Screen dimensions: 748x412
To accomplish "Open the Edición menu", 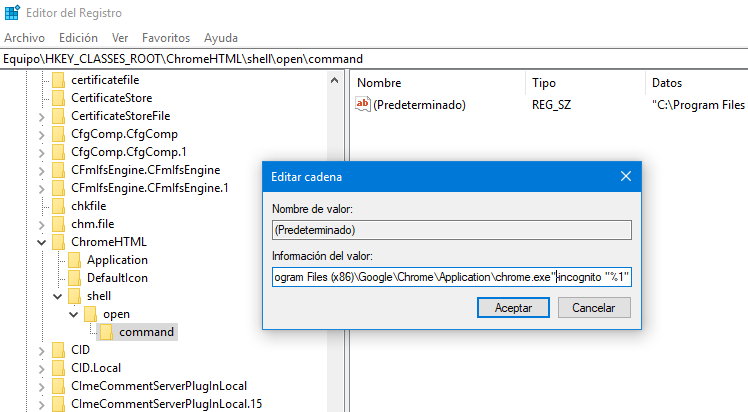I will coord(78,37).
